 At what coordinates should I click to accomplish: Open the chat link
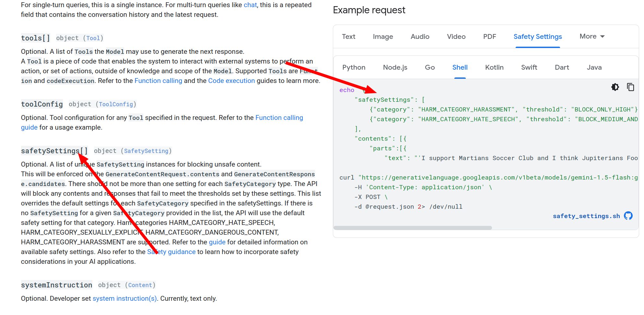pyautogui.click(x=250, y=5)
